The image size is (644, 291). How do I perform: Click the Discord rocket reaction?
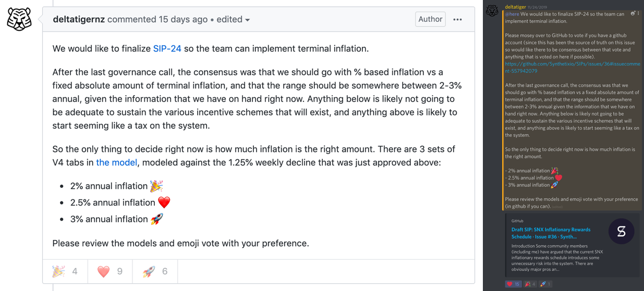tap(545, 284)
